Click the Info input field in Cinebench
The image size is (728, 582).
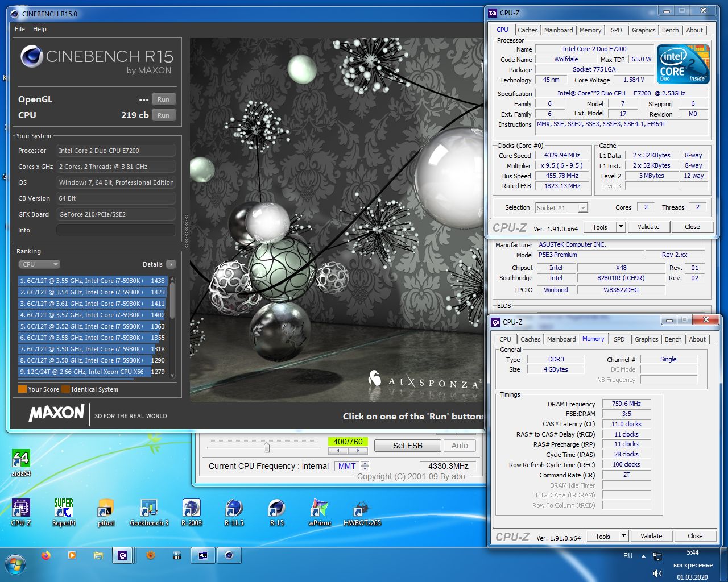click(x=116, y=230)
